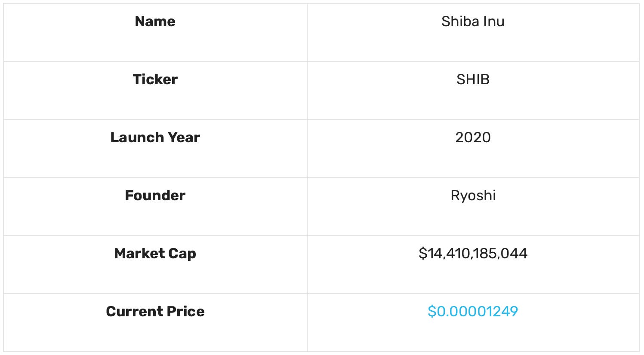Select the SHIB ticker value
This screenshot has height=355, width=644.
(473, 79)
